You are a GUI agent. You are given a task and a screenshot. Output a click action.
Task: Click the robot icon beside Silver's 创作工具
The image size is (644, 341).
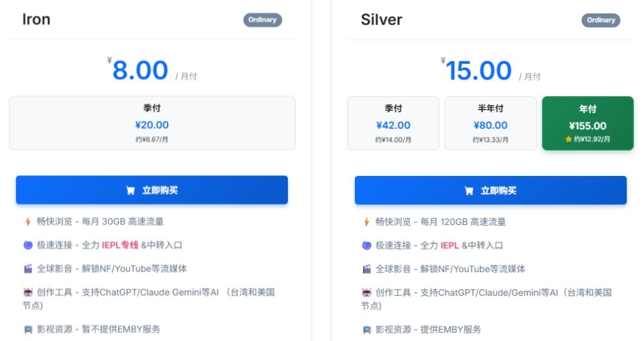coord(366,292)
